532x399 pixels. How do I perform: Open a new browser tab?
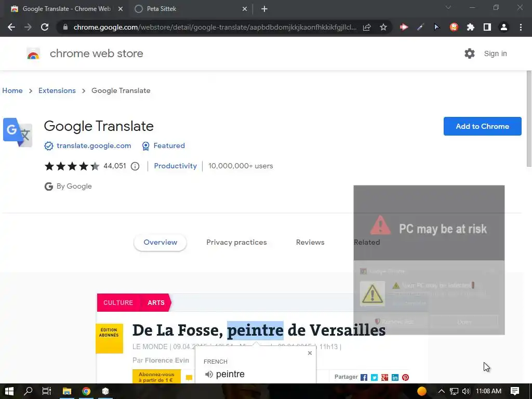click(x=264, y=9)
